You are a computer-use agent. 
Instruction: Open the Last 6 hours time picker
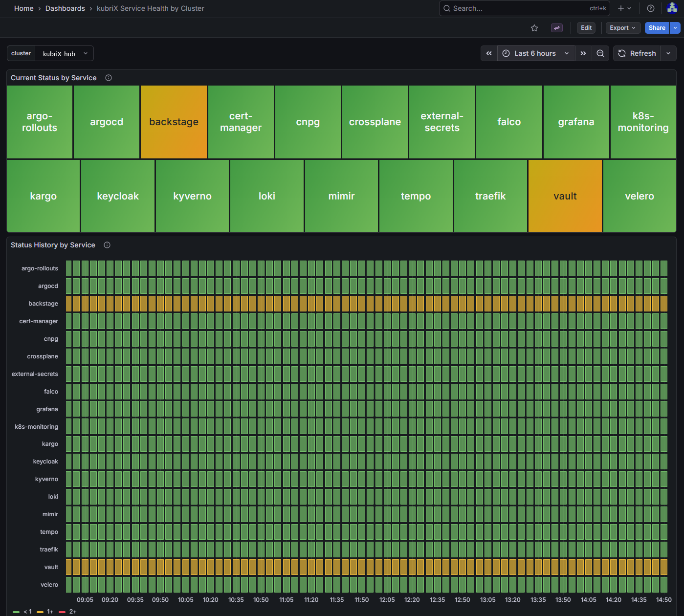click(x=535, y=53)
